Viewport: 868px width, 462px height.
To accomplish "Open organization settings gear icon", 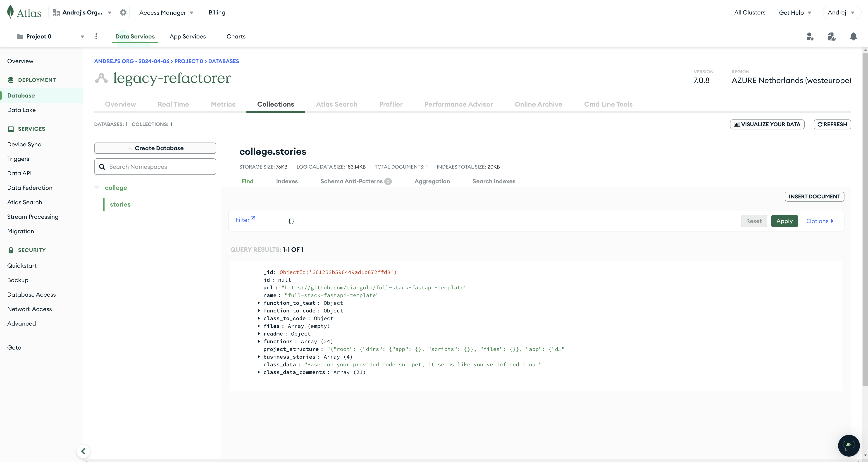I will (x=123, y=12).
